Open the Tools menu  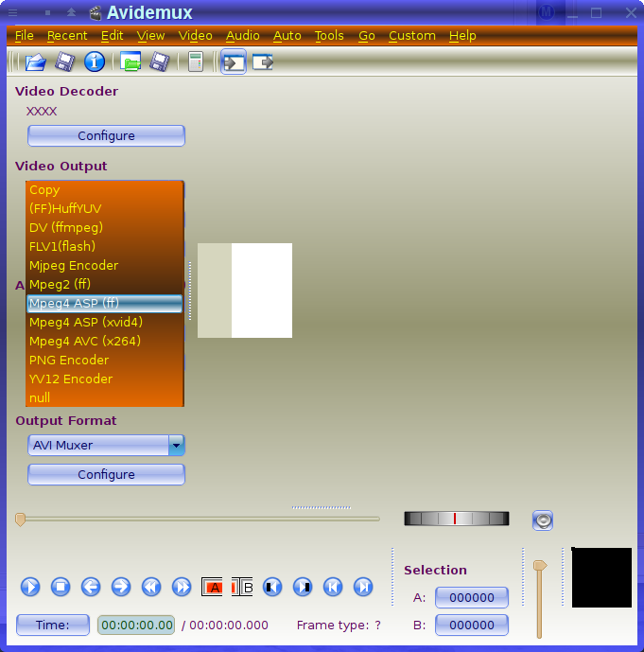tap(329, 36)
